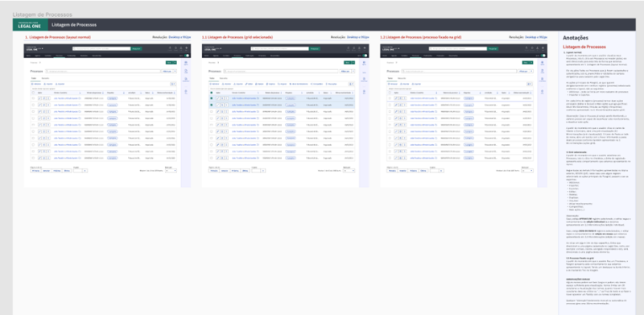Viewport: 644px width, 315px height.
Task: Expand the Novo button arrow in grid selecionada mockup
Action: tap(353, 63)
